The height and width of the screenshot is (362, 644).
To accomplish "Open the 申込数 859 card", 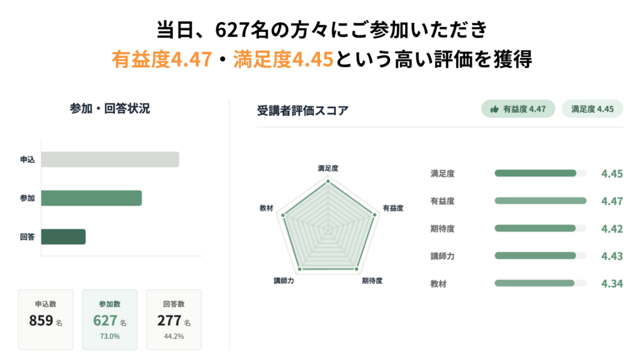I will [46, 319].
